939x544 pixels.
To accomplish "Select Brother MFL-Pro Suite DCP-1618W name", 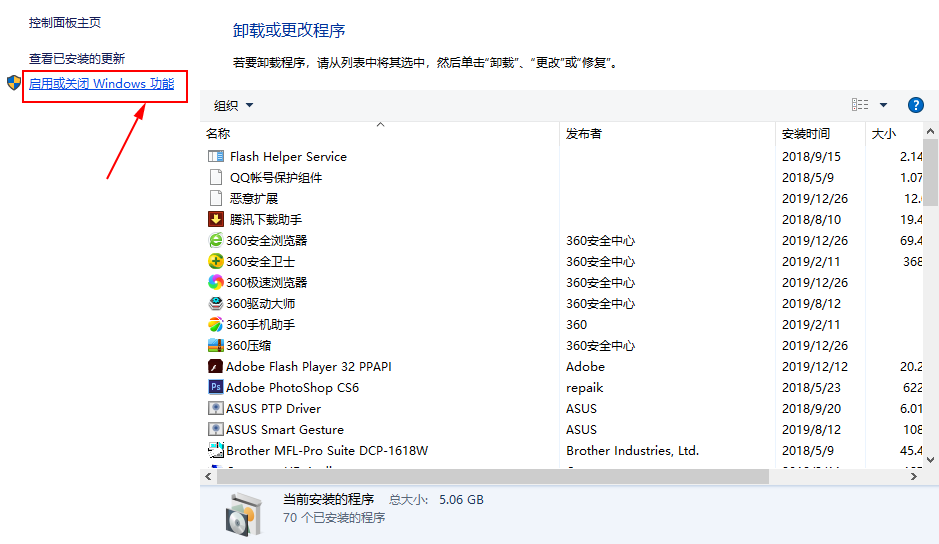I will coord(327,451).
